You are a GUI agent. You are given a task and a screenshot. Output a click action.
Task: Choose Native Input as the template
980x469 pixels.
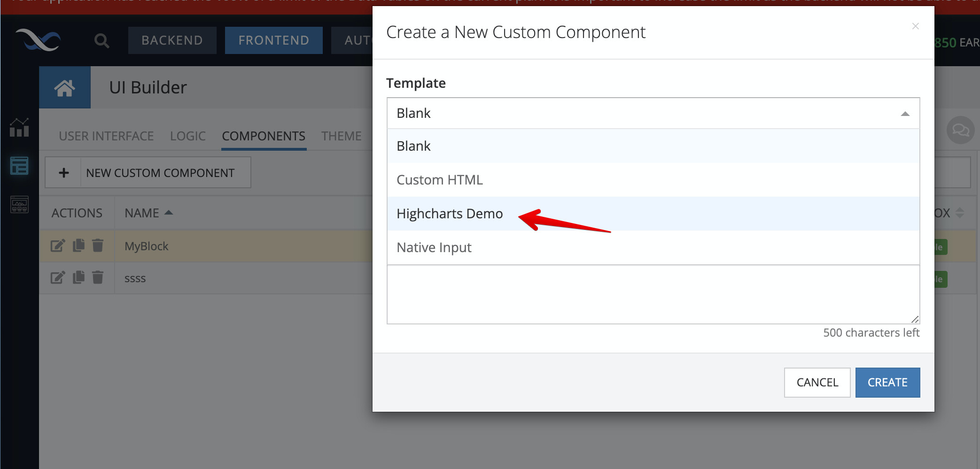pyautogui.click(x=434, y=247)
